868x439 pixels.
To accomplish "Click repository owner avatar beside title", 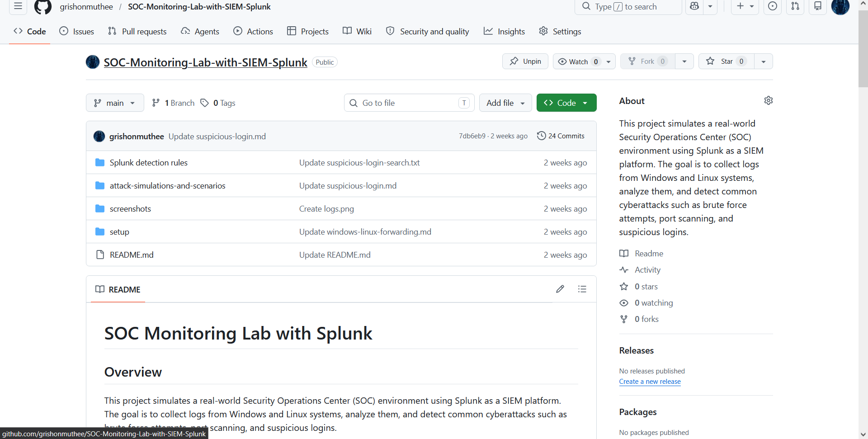I will 93,62.
